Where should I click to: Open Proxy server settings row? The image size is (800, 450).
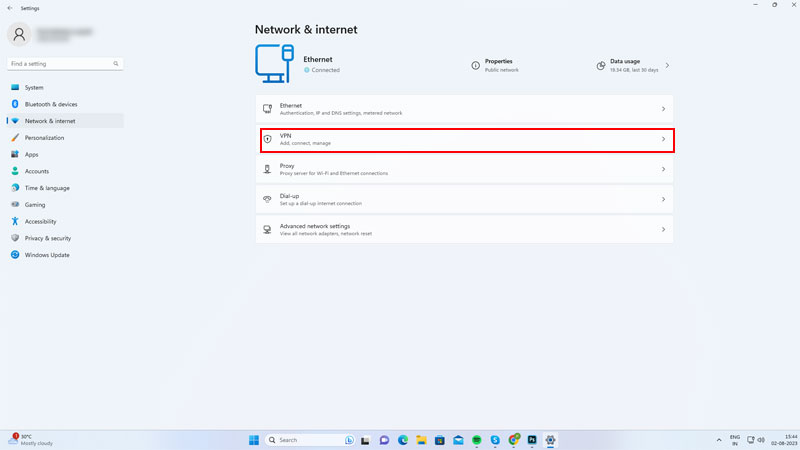[464, 169]
